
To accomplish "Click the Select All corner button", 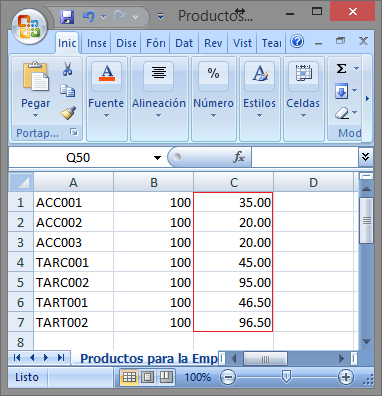I will click(21, 182).
